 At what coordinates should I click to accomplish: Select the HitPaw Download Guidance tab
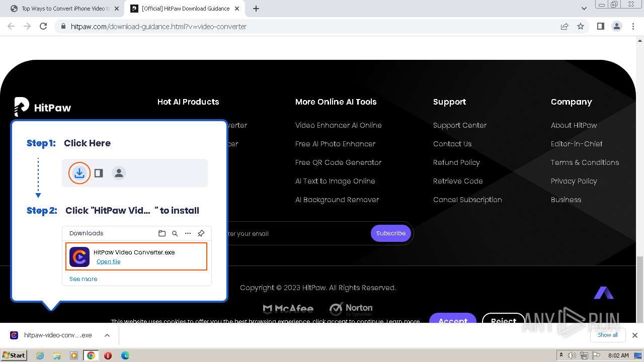click(186, 9)
